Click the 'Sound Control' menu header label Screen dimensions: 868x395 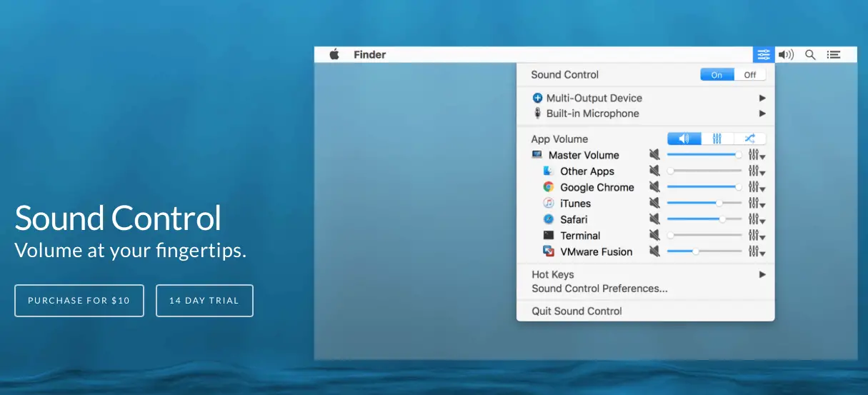(x=564, y=75)
